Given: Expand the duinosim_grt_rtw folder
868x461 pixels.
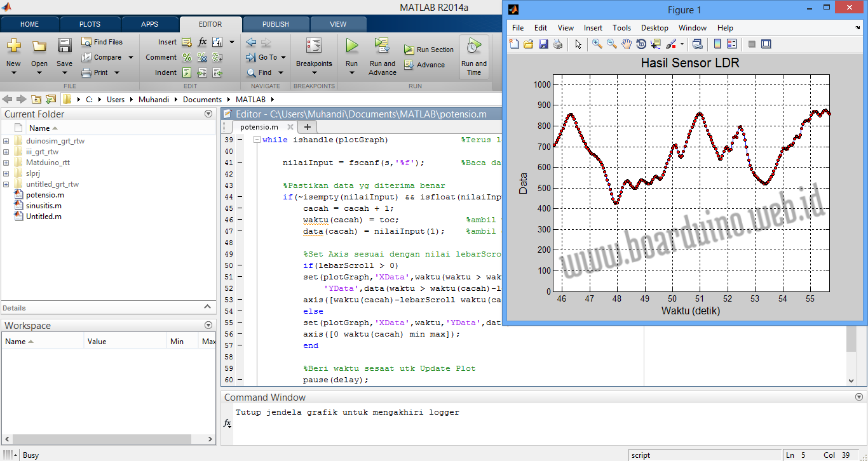Looking at the screenshot, I should [6, 141].
